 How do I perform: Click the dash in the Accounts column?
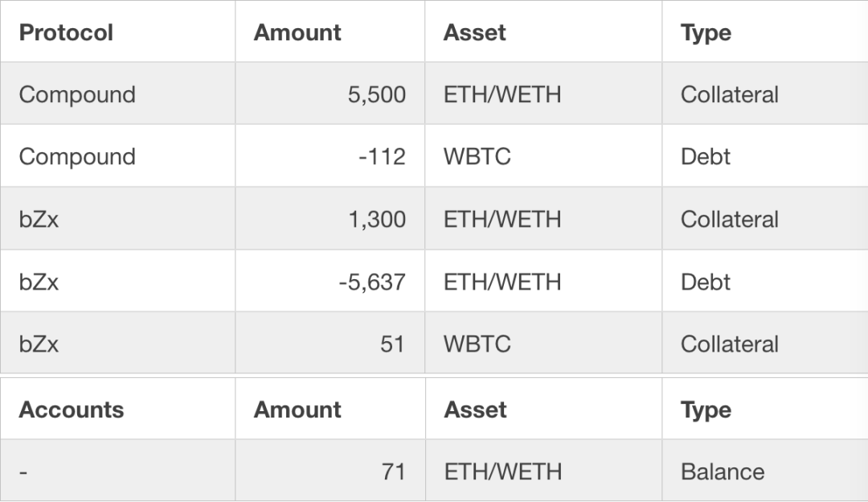23,472
